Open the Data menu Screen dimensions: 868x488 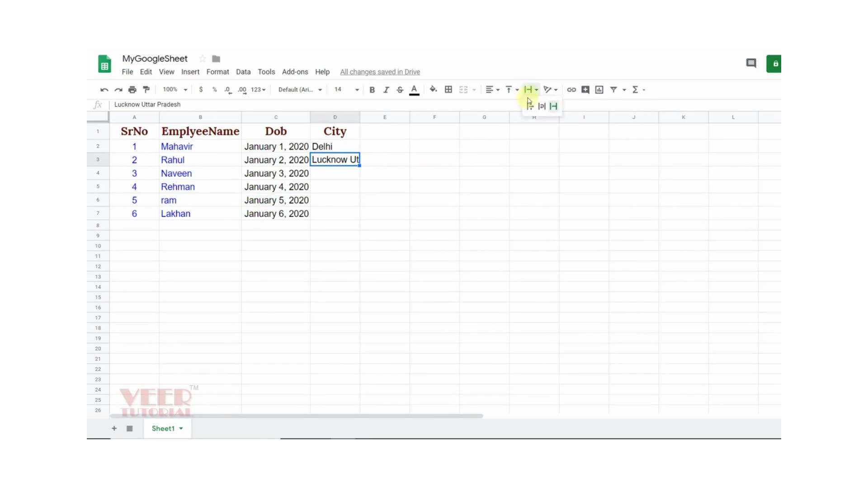(243, 71)
